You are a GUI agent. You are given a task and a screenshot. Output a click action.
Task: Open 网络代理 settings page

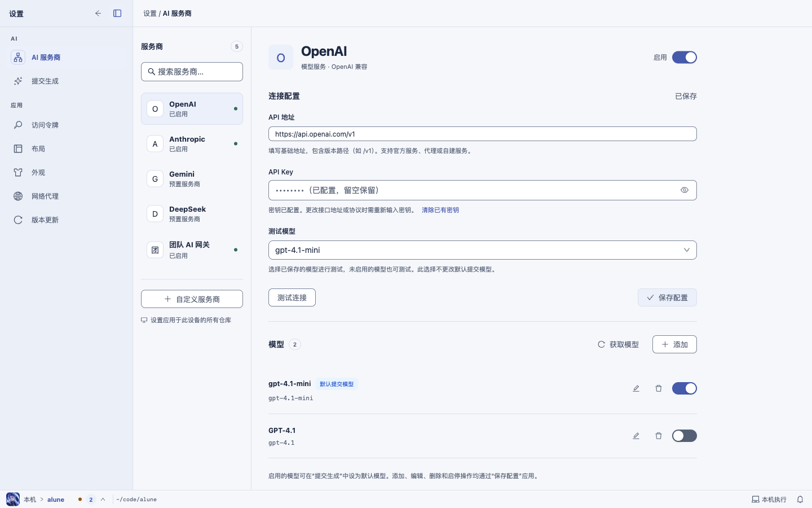point(66,196)
